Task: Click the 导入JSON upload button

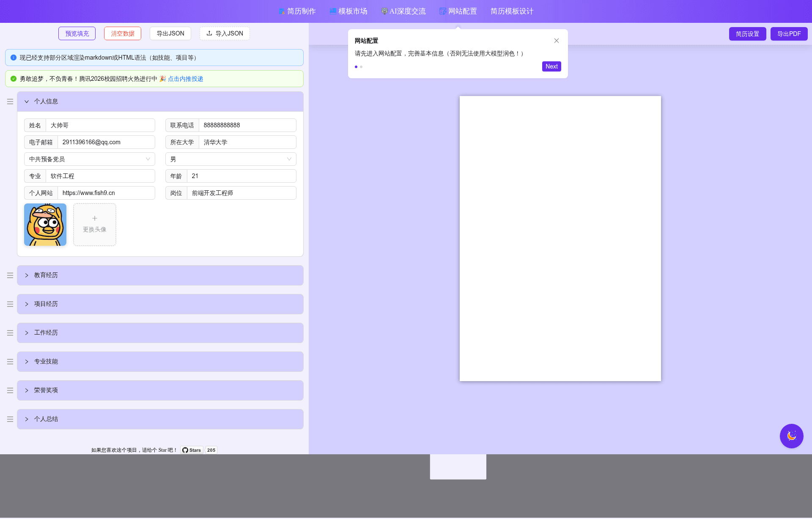Action: tap(225, 33)
